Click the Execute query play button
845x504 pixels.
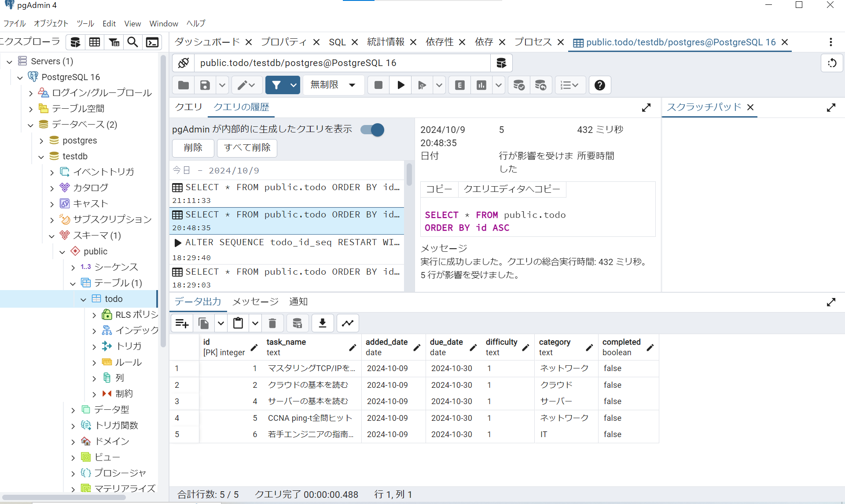pyautogui.click(x=400, y=85)
